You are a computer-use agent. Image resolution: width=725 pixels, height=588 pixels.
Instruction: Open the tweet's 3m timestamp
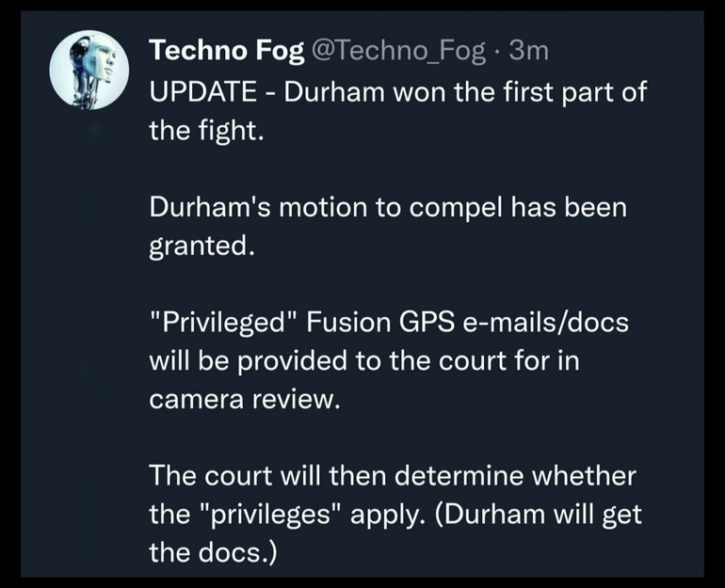tap(529, 53)
